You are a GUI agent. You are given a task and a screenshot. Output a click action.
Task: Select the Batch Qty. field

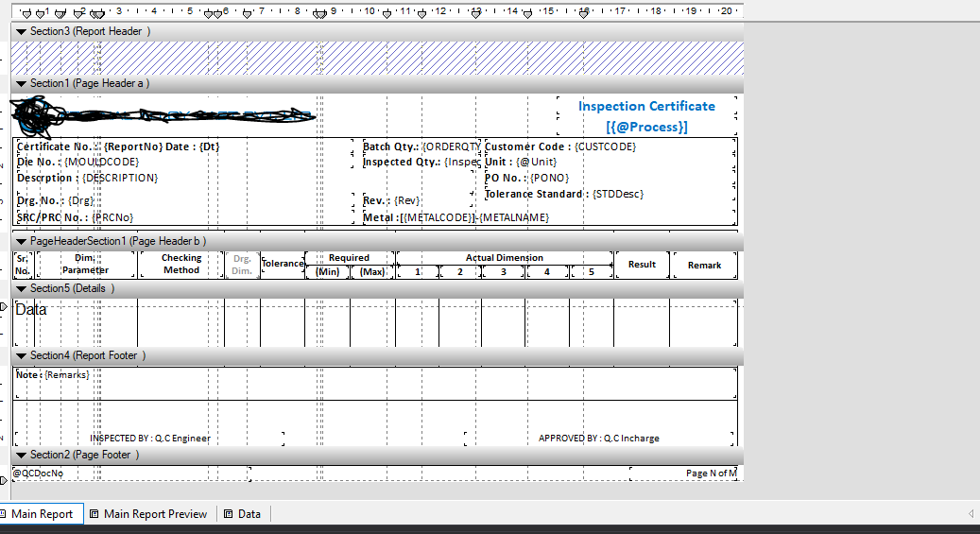tap(421, 146)
